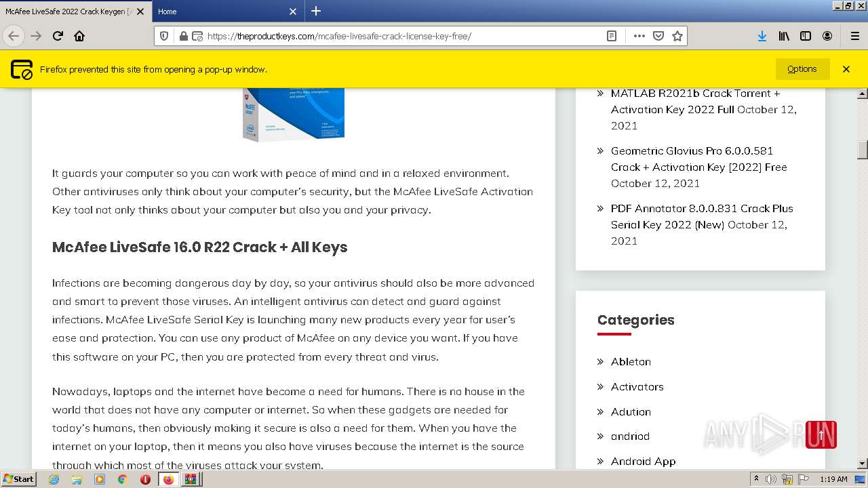Go back to the previous page
The image size is (868, 488).
coord(14,36)
